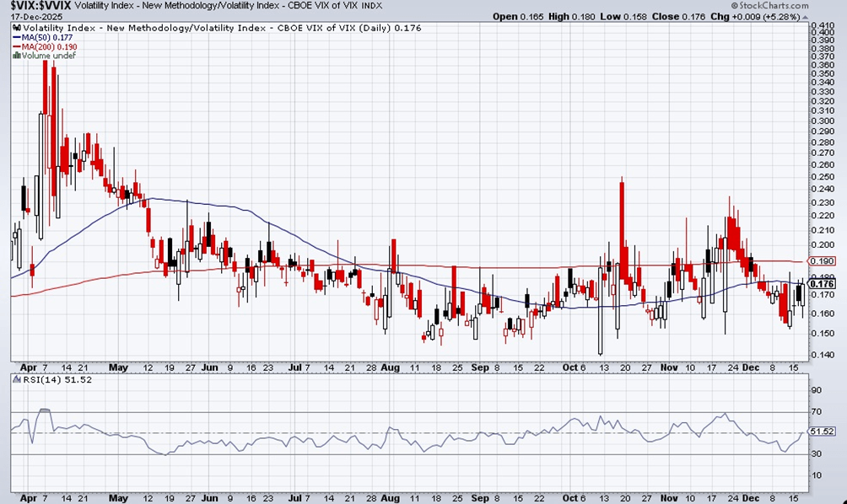The width and height of the screenshot is (847, 504).
Task: Click the Low 0.158 value
Action: [623, 17]
